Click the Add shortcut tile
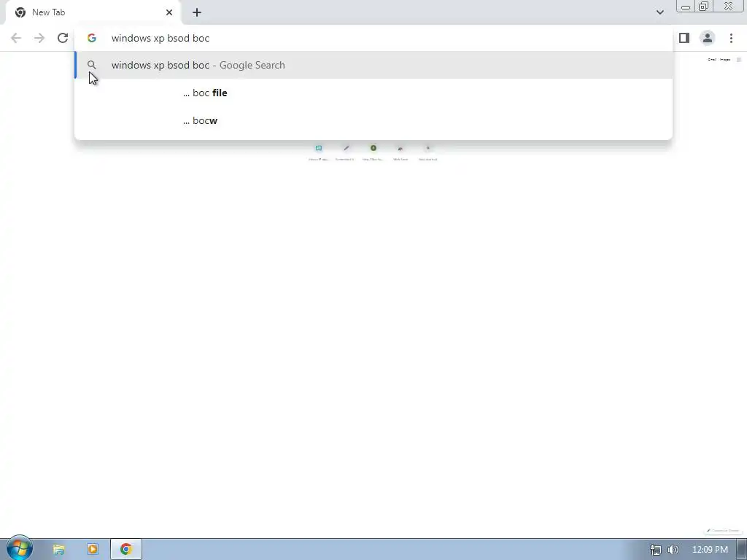Screen dimensions: 747x560 427,152
